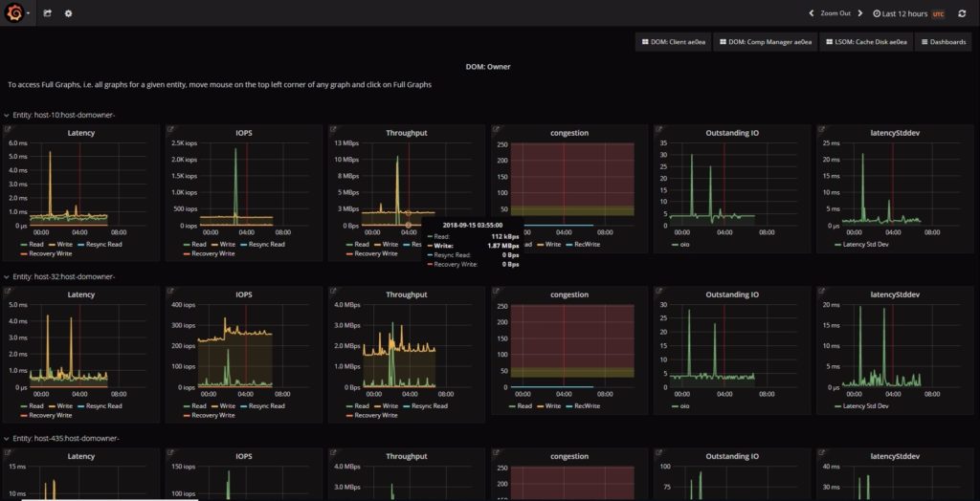Open the Dashboards list menu
The image size is (980, 501).
point(944,42)
